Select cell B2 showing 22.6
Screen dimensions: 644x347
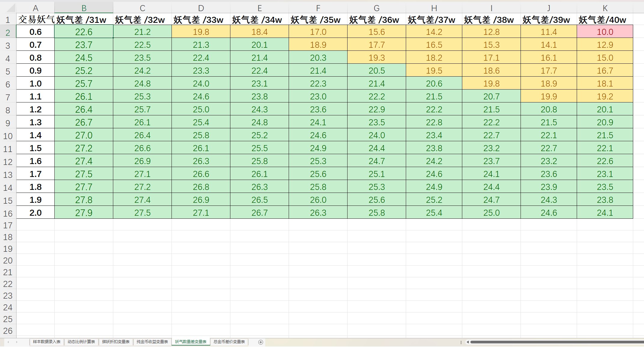(x=84, y=32)
